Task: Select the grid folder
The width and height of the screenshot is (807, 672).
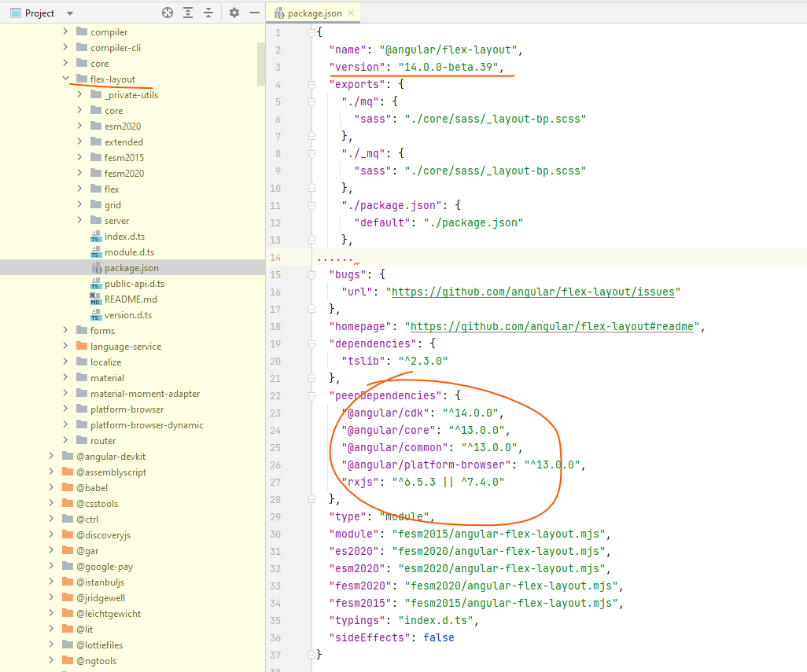Action: coord(112,204)
